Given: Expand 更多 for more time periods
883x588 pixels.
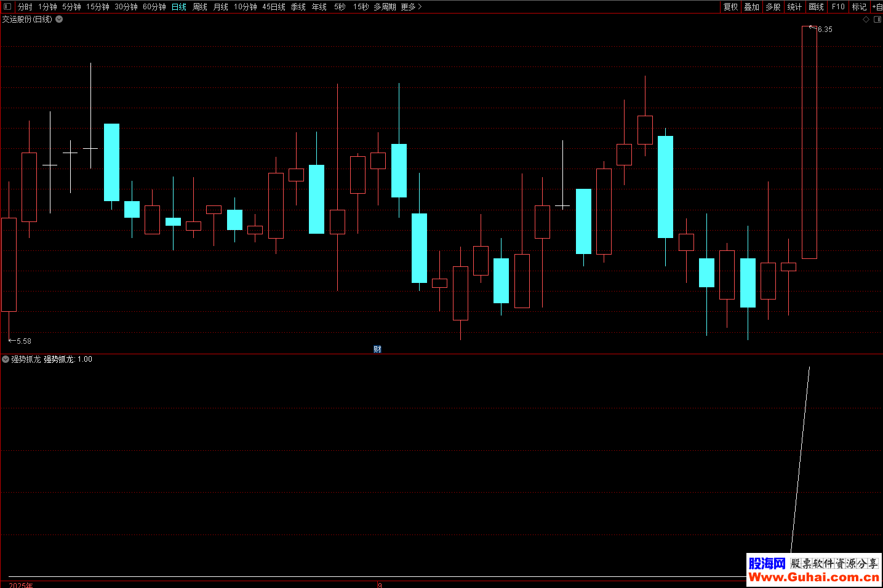Looking at the screenshot, I should [411, 7].
